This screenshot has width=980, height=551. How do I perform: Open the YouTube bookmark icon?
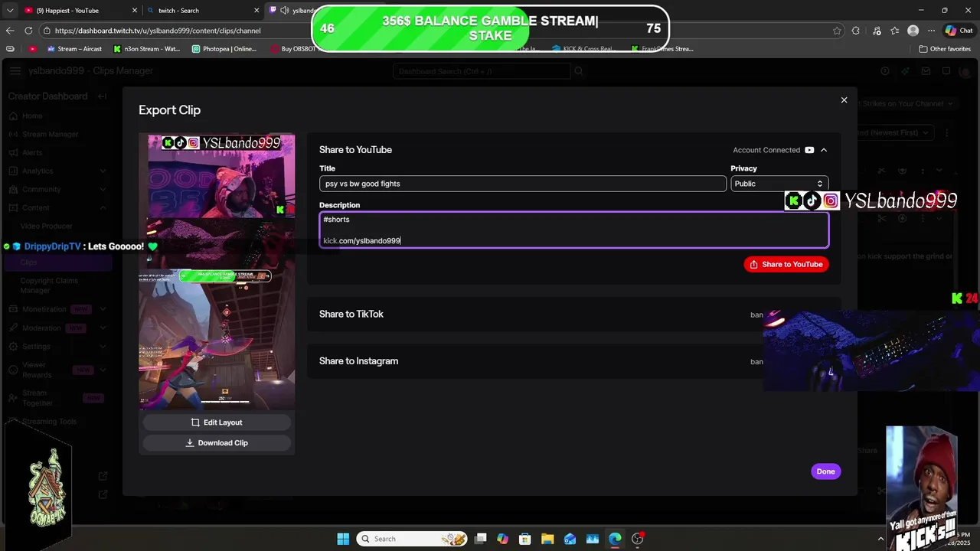tap(32, 49)
